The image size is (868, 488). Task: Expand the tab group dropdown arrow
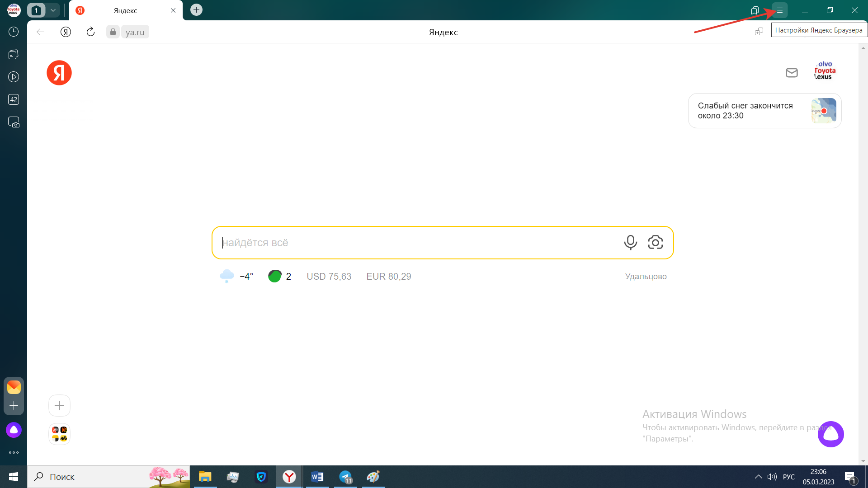coord(53,10)
